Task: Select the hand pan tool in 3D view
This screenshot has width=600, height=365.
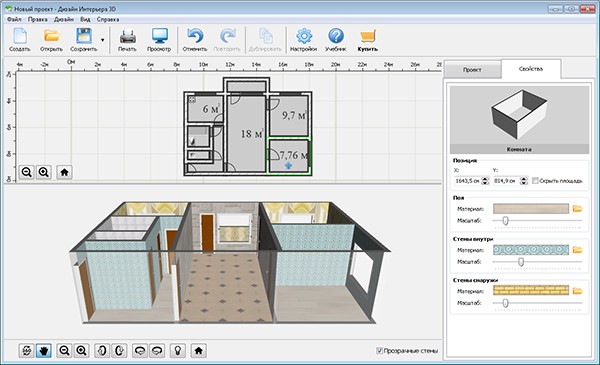Action: click(44, 350)
